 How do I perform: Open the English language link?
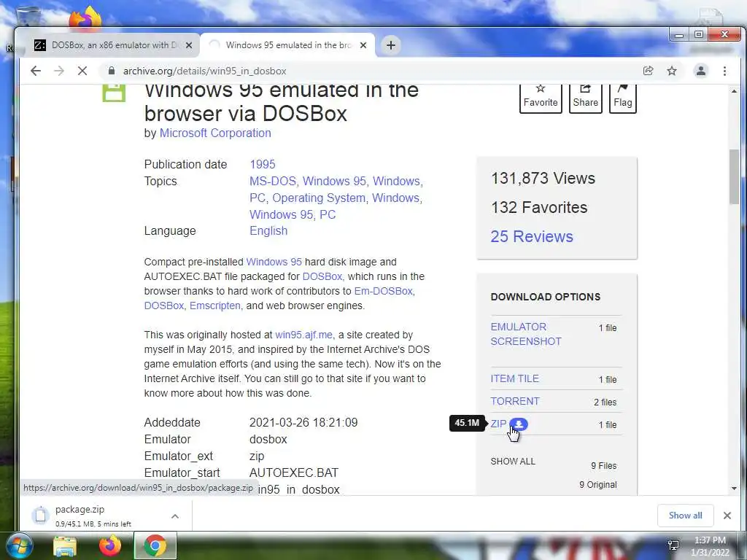pyautogui.click(x=268, y=231)
